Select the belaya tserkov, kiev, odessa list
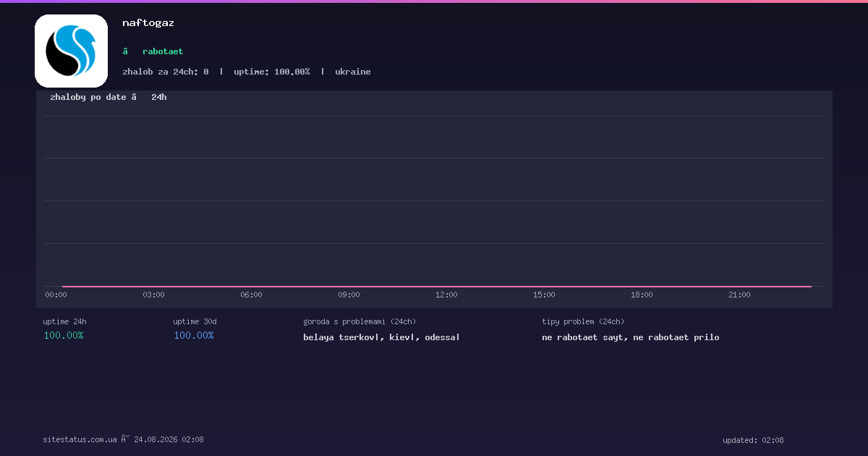868x456 pixels. (x=381, y=337)
